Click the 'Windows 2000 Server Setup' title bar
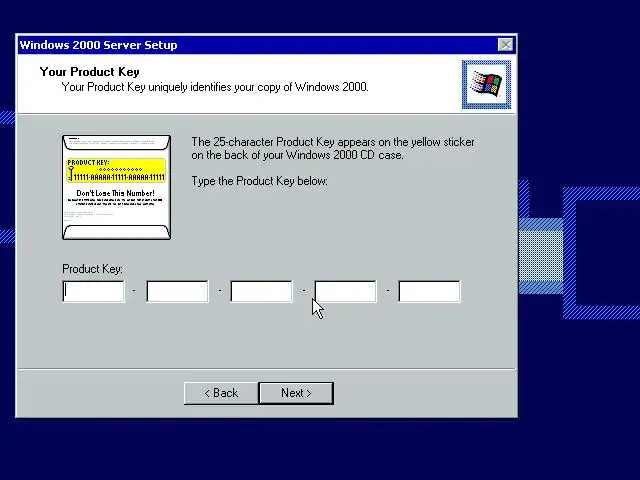Image resolution: width=640 pixels, height=480 pixels. 267,45
